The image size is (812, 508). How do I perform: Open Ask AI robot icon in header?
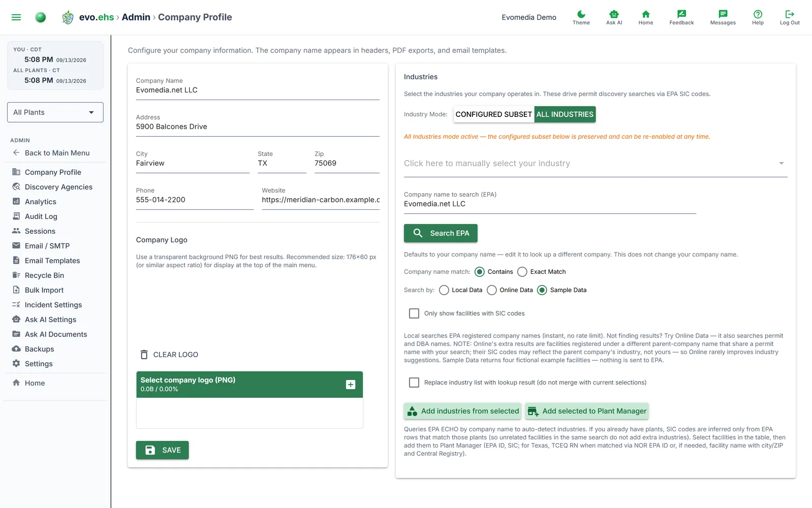tap(614, 14)
